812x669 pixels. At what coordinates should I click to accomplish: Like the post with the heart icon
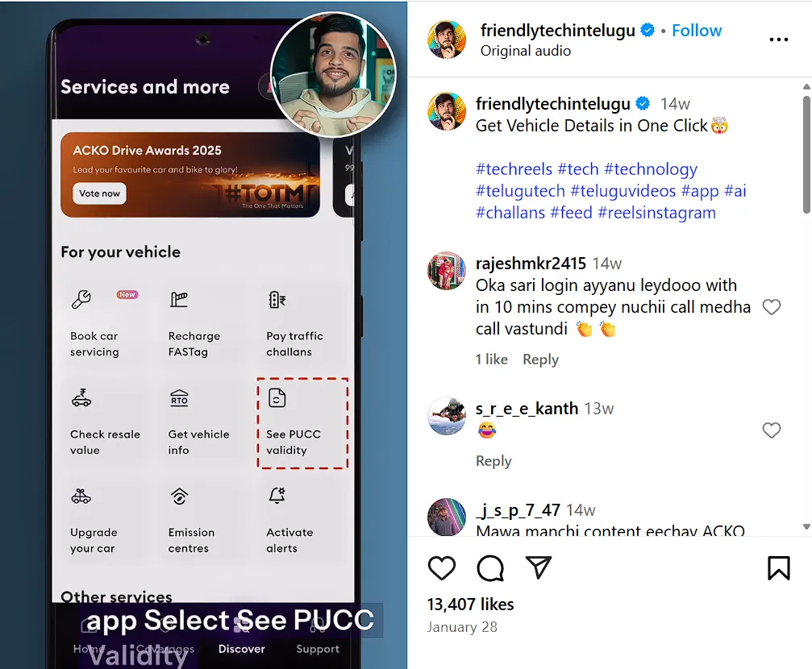tap(442, 568)
